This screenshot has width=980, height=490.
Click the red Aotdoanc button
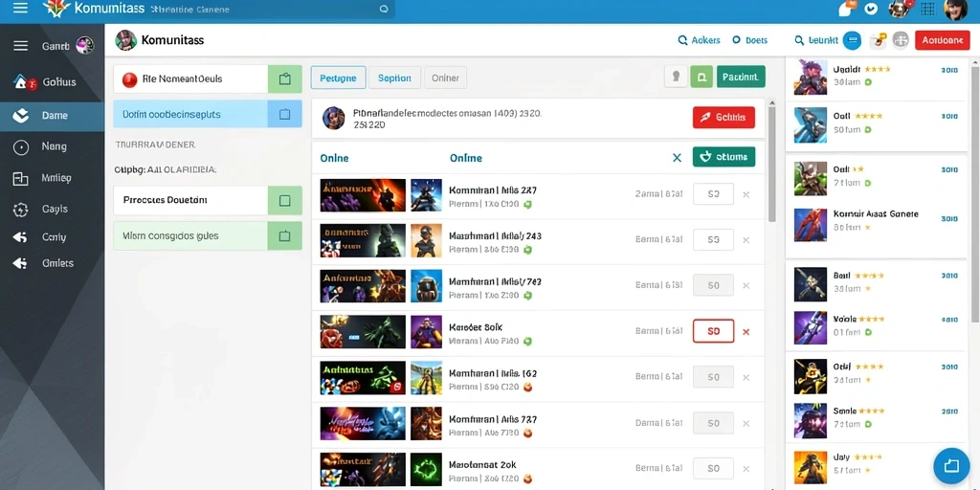point(942,40)
